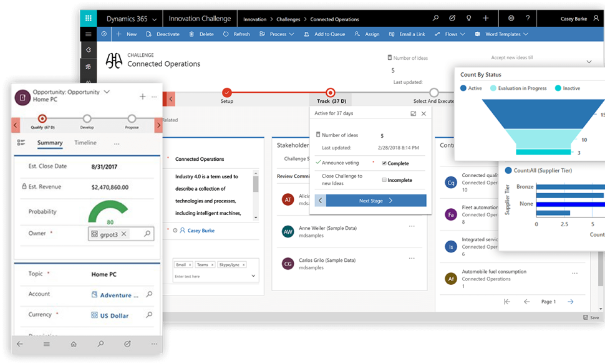This screenshot has width=605, height=364.
Task: Go home in the mobile bottom bar
Action: (74, 344)
